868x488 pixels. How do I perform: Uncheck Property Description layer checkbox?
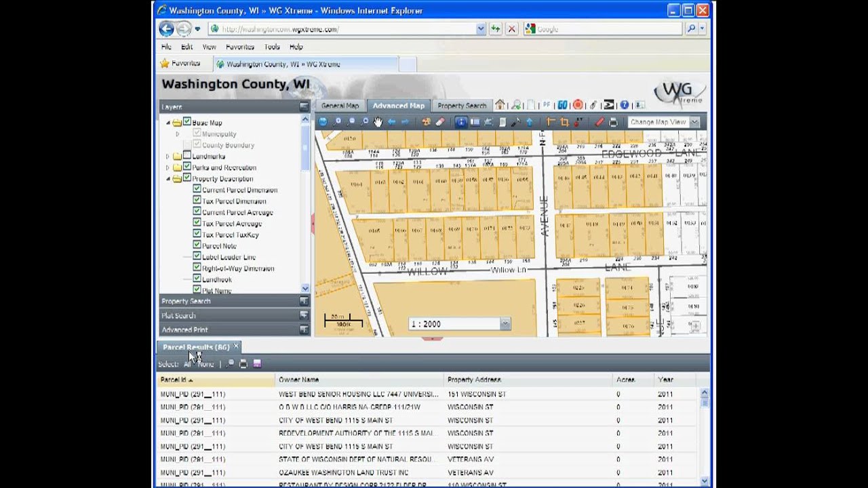point(187,178)
